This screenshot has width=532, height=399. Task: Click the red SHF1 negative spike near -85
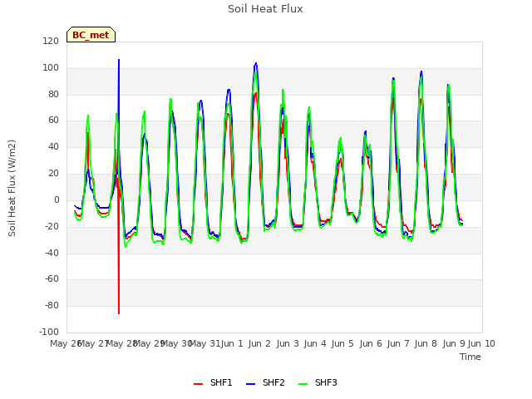point(119,313)
